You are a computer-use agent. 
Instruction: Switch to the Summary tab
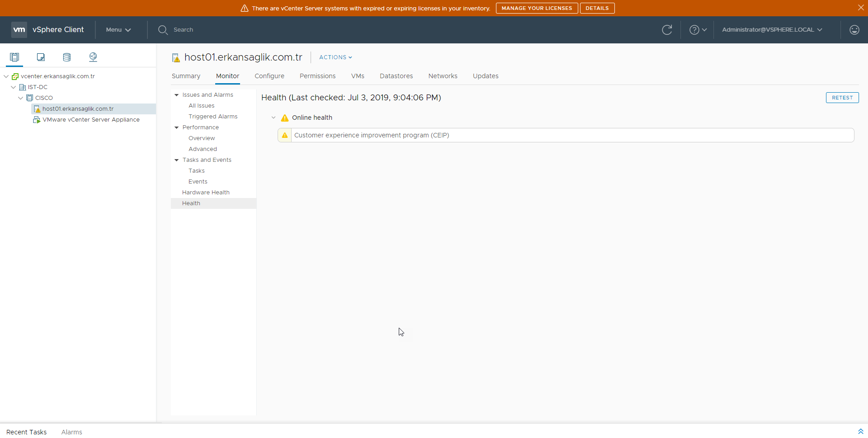click(x=186, y=76)
